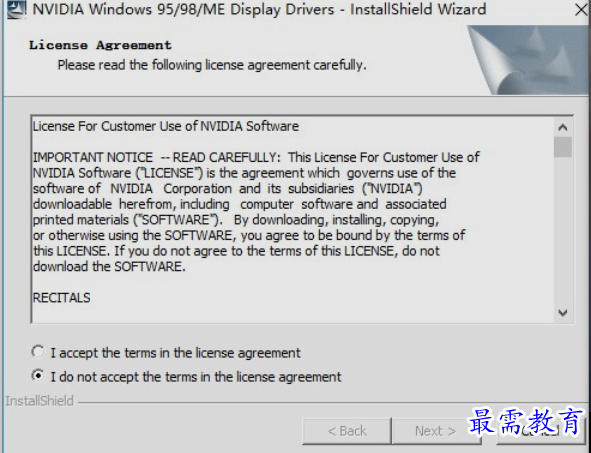Select "I do not accept the terms" radio button
This screenshot has width=591, height=453.
(38, 376)
